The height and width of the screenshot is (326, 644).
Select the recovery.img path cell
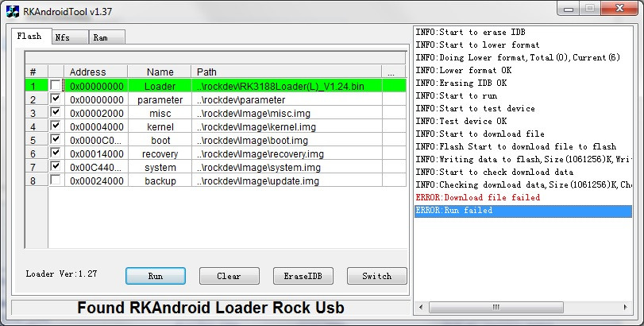click(287, 154)
